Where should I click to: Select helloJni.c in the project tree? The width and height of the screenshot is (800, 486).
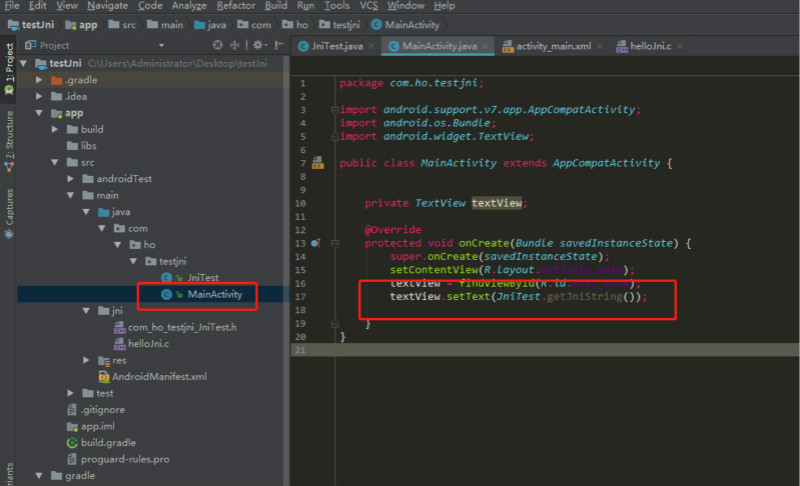(x=142, y=344)
